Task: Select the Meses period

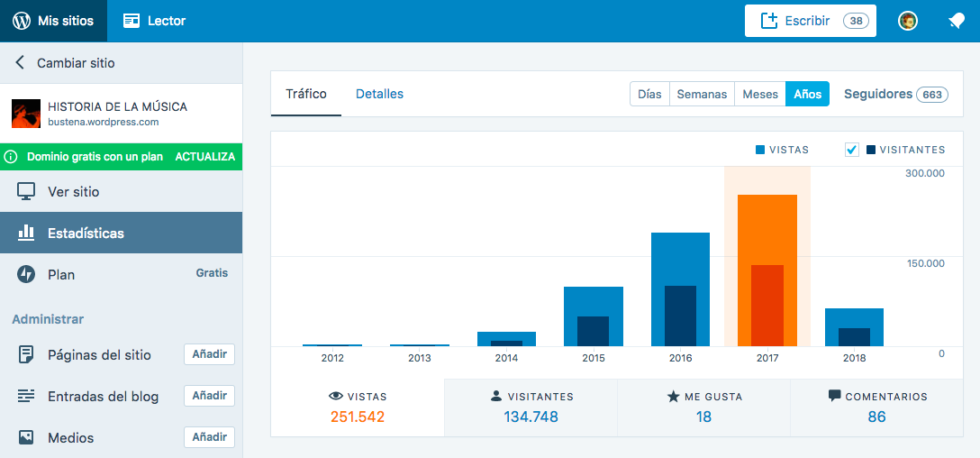Action: point(760,94)
